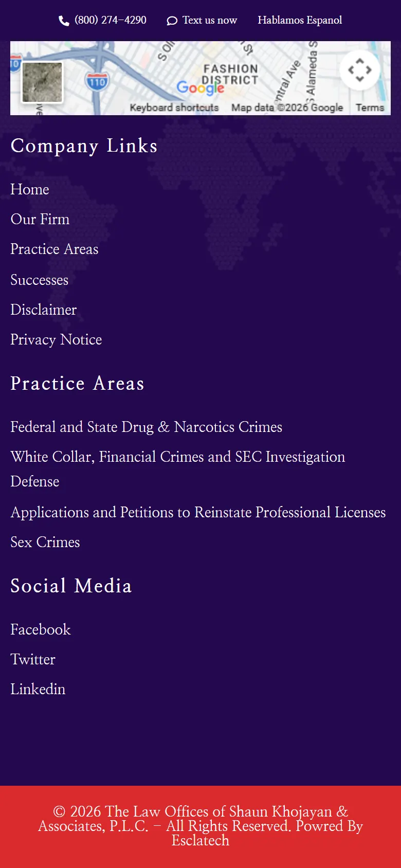
Task: Go to the Home page link
Action: point(30,189)
